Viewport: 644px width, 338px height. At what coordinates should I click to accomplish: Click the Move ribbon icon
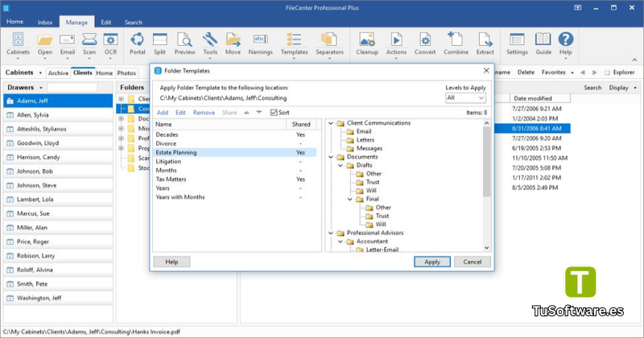point(233,44)
